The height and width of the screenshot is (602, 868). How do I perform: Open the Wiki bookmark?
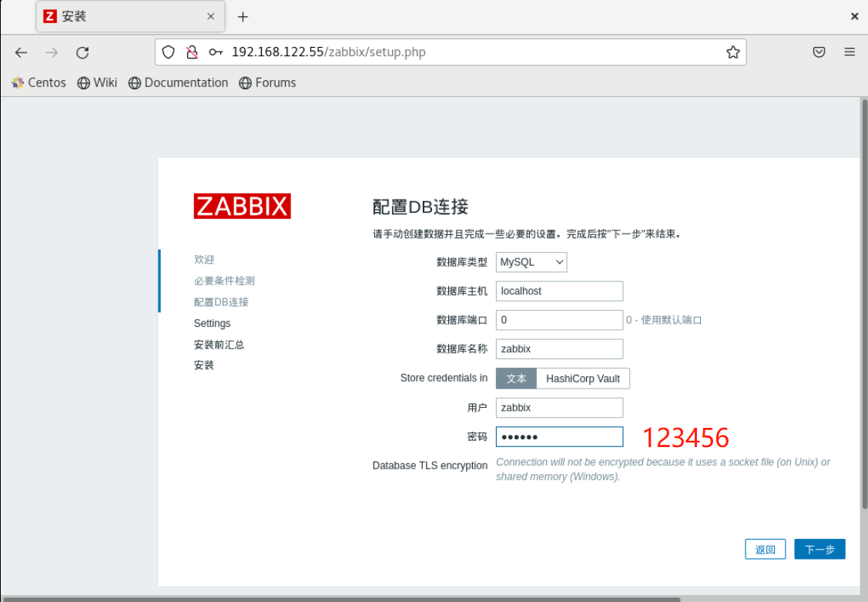tap(97, 82)
